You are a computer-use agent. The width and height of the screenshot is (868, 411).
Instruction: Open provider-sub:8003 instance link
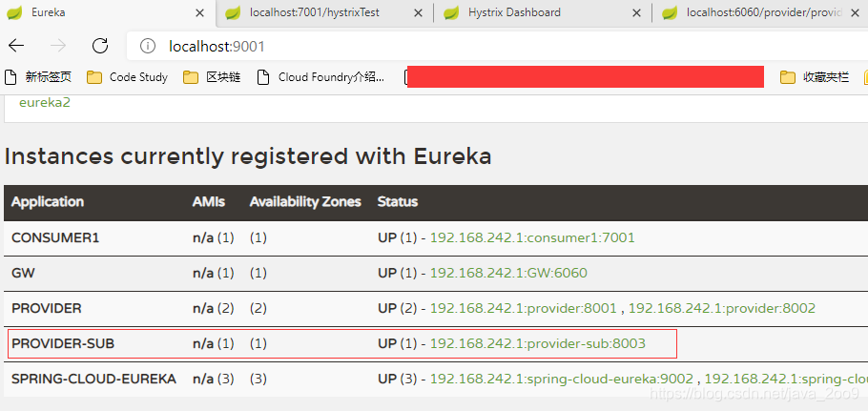click(538, 343)
